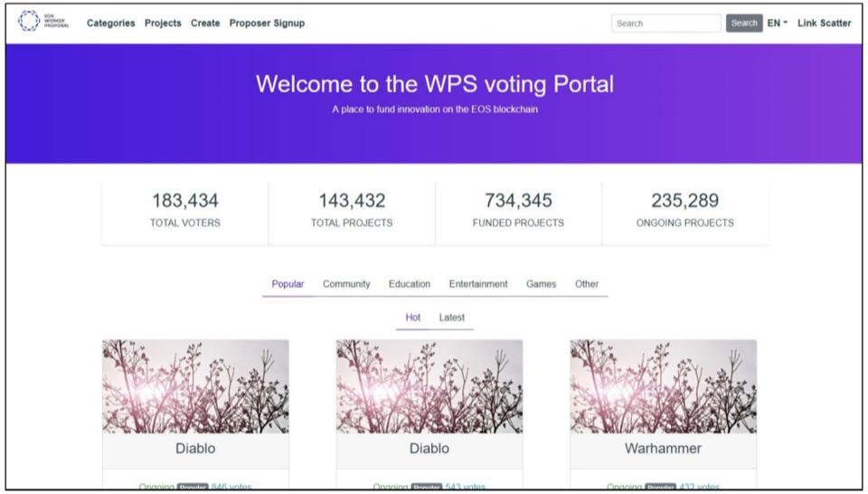Open the first Diablo project thumbnail
This screenshot has width=868, height=494.
point(195,386)
